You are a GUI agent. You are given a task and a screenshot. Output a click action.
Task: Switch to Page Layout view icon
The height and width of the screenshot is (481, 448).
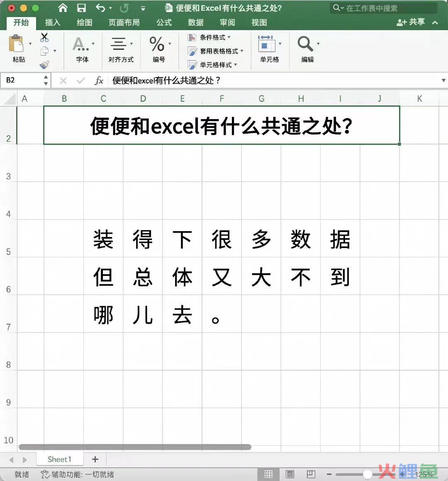point(290,474)
